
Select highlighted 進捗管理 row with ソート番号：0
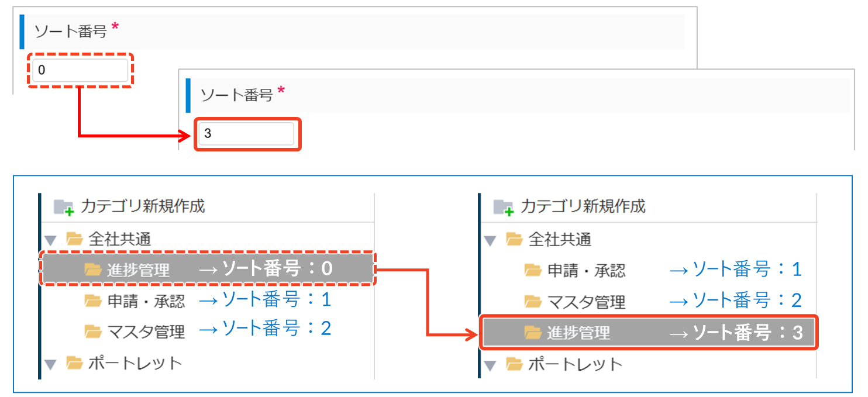(x=138, y=270)
